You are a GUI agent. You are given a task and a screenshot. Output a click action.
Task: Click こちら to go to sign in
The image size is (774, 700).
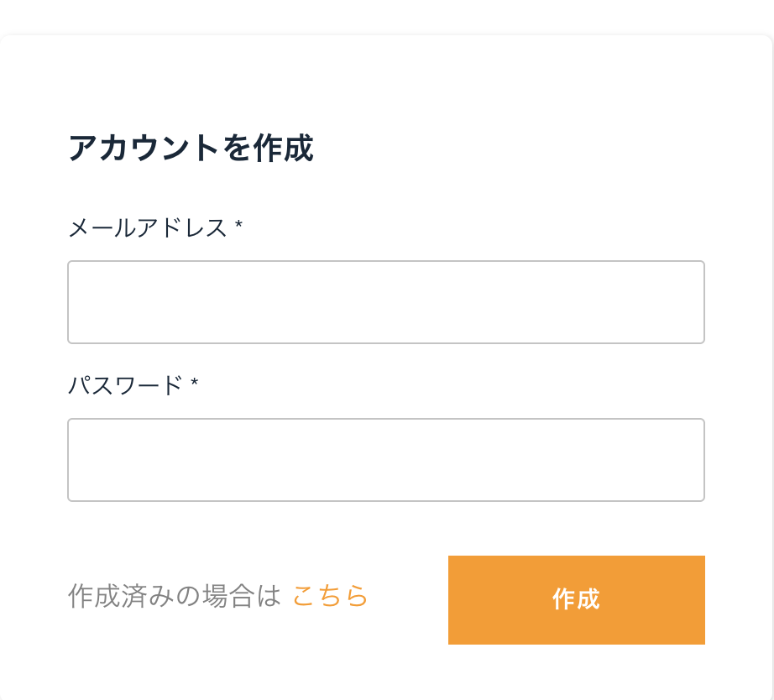point(329,598)
